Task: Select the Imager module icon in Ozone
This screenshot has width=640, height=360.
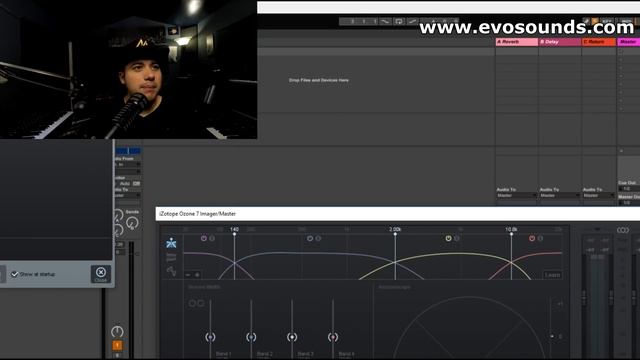Action: [171, 243]
